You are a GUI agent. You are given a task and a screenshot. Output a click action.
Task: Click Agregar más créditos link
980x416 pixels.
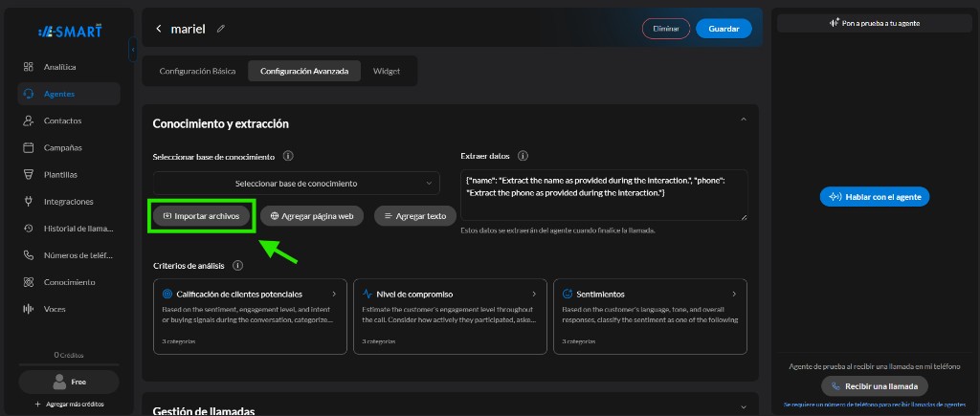click(x=69, y=405)
